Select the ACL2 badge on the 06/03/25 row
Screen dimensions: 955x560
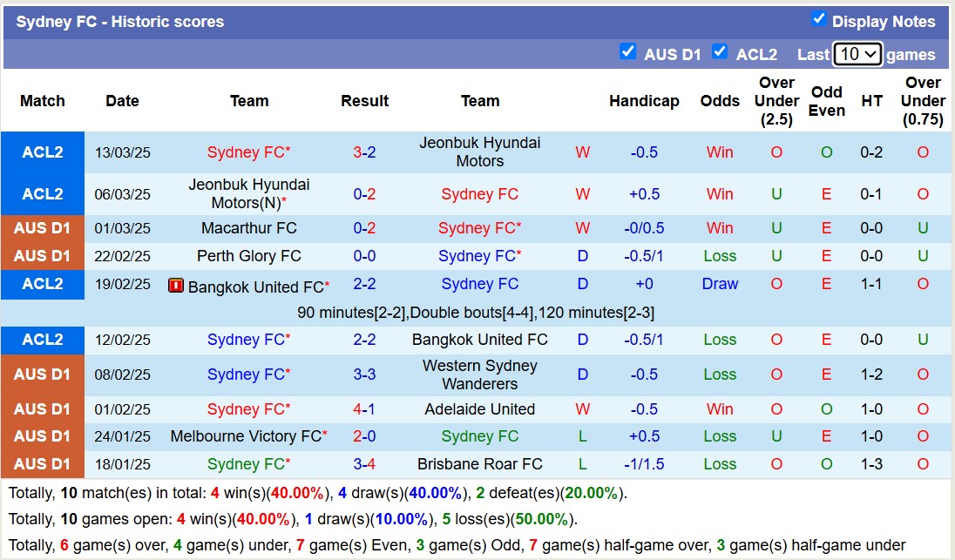tap(42, 194)
